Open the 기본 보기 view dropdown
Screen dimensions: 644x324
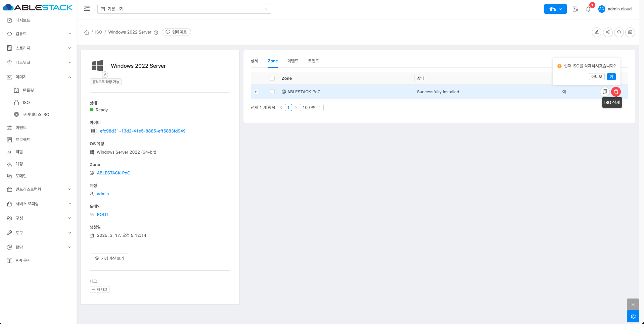click(x=184, y=9)
